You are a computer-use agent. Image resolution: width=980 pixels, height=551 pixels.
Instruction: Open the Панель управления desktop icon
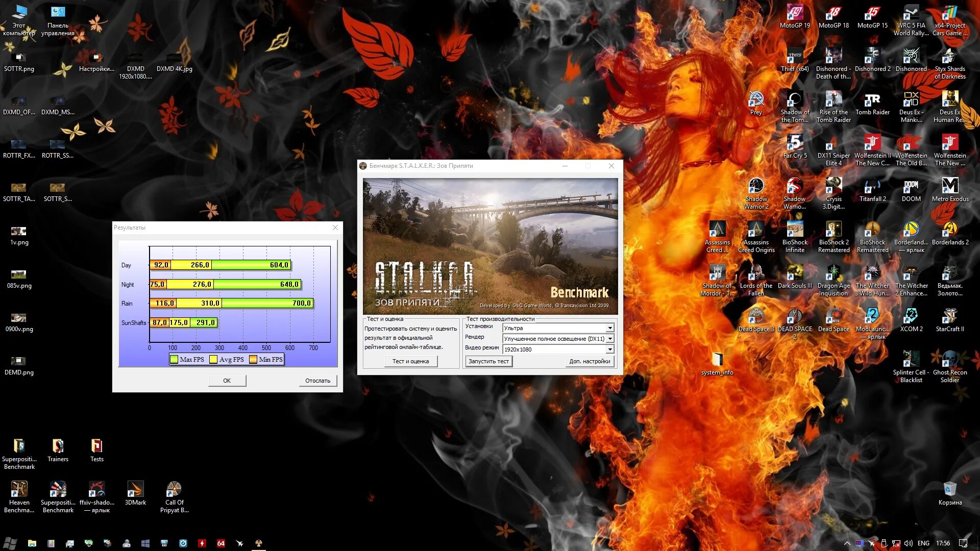[x=58, y=20]
